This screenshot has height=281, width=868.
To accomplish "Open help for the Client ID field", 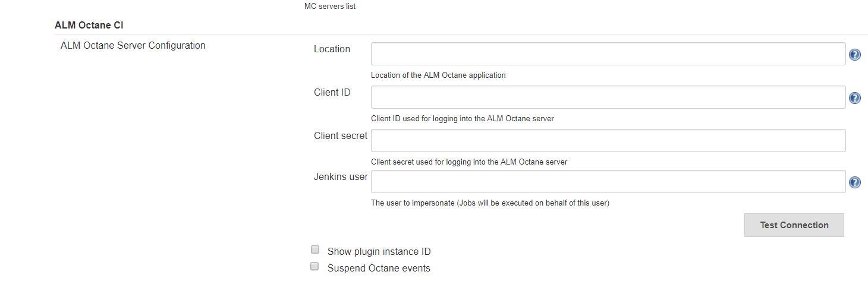I will (x=855, y=98).
